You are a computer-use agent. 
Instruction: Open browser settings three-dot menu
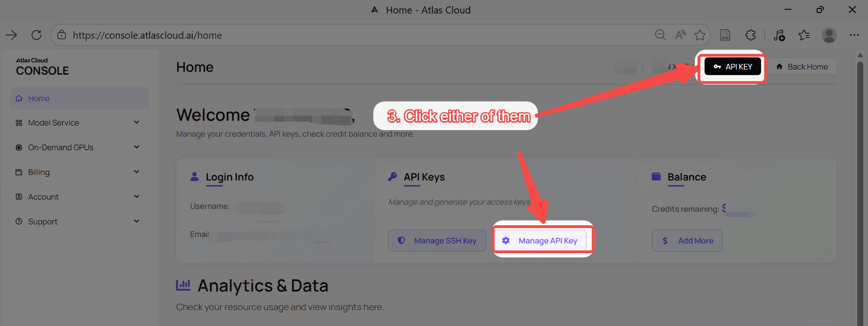coord(854,35)
